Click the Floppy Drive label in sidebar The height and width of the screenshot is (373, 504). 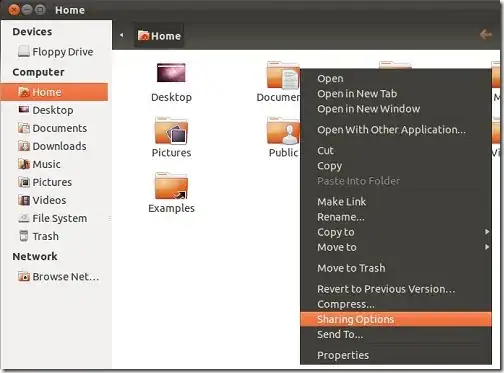pos(63,52)
